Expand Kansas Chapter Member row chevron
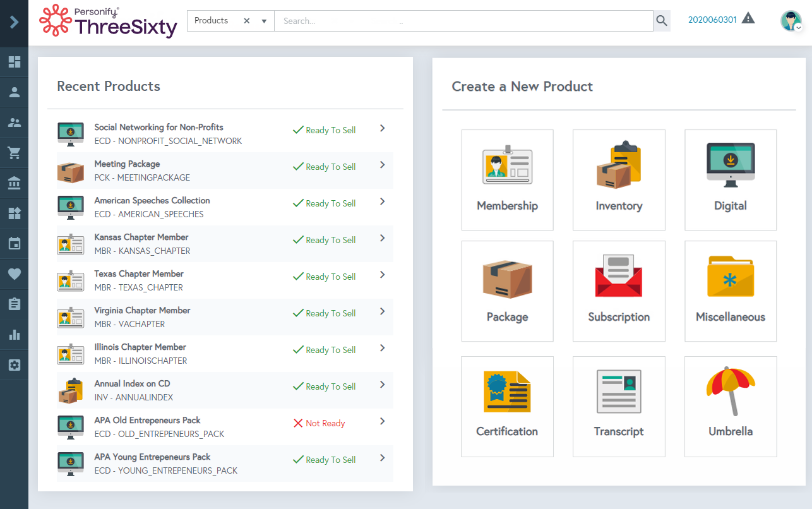 (382, 238)
